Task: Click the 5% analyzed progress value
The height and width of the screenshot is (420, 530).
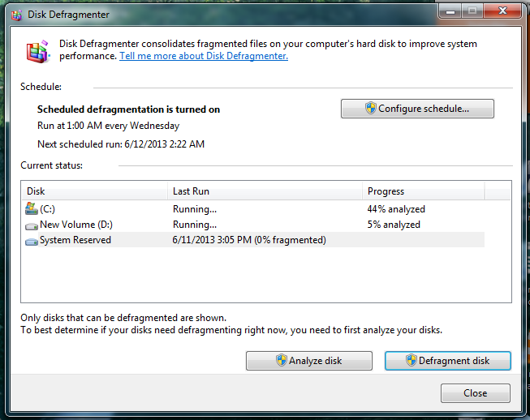Action: 394,225
